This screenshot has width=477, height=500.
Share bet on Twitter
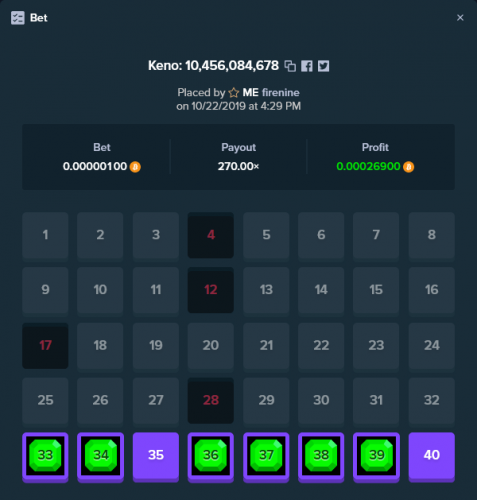coord(323,66)
